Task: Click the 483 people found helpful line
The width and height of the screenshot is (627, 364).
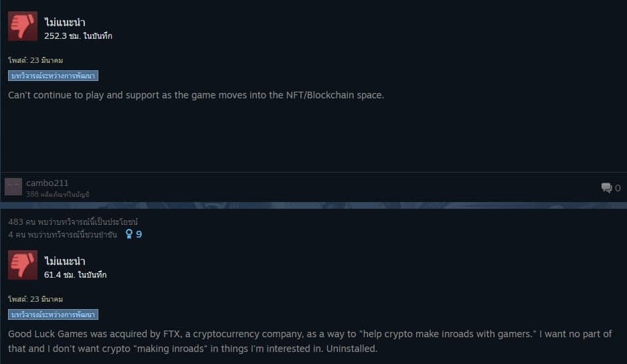Action: [x=74, y=221]
